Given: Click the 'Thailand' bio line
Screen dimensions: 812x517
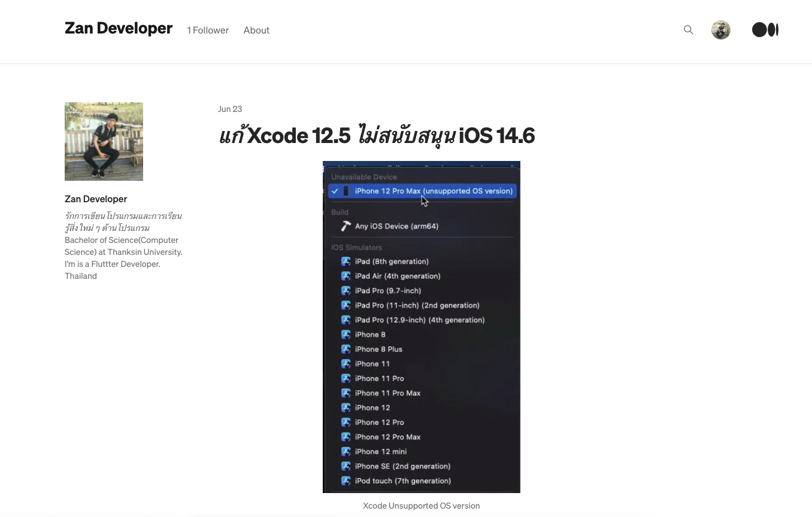Looking at the screenshot, I should pyautogui.click(x=81, y=276).
